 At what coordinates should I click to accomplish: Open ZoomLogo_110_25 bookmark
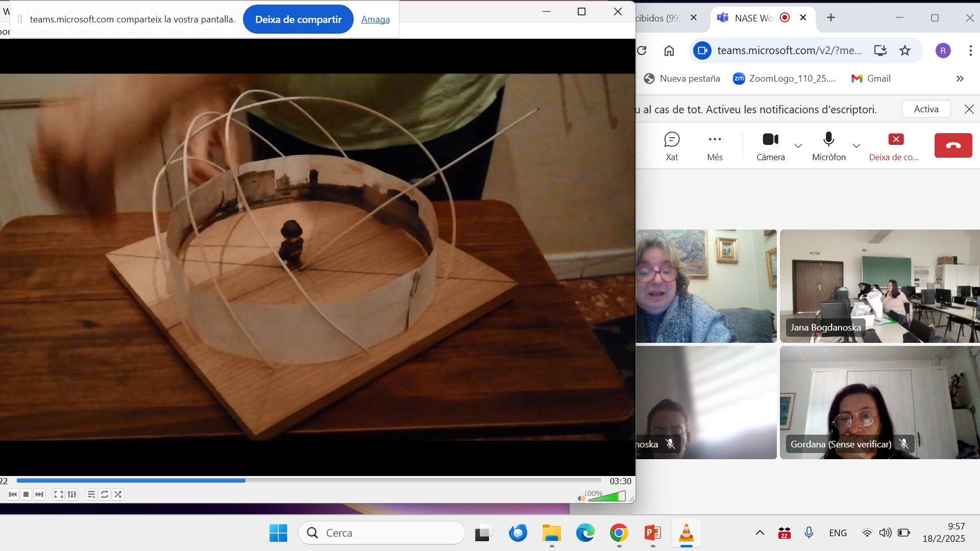tap(784, 79)
